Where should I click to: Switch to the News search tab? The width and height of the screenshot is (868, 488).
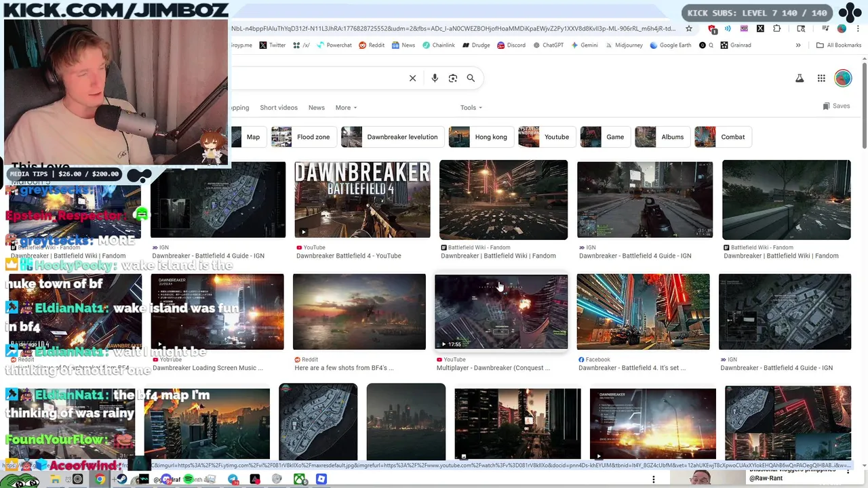[x=317, y=108]
